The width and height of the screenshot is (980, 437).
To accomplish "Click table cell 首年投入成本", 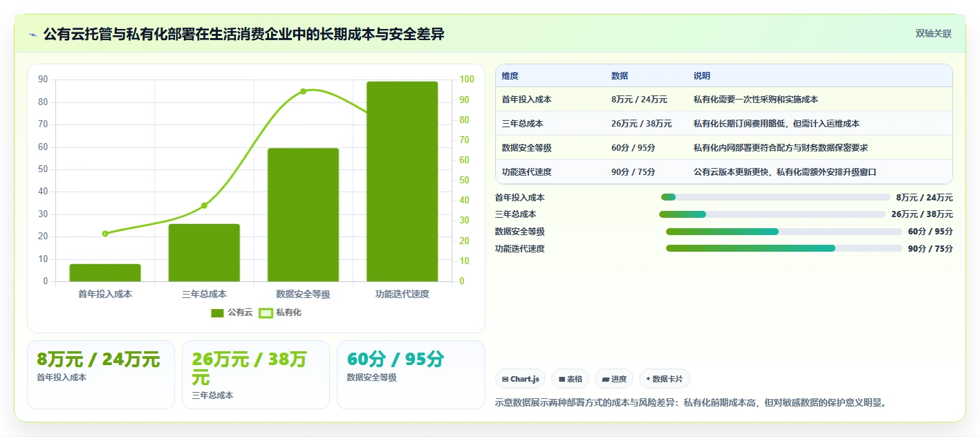I will [526, 100].
